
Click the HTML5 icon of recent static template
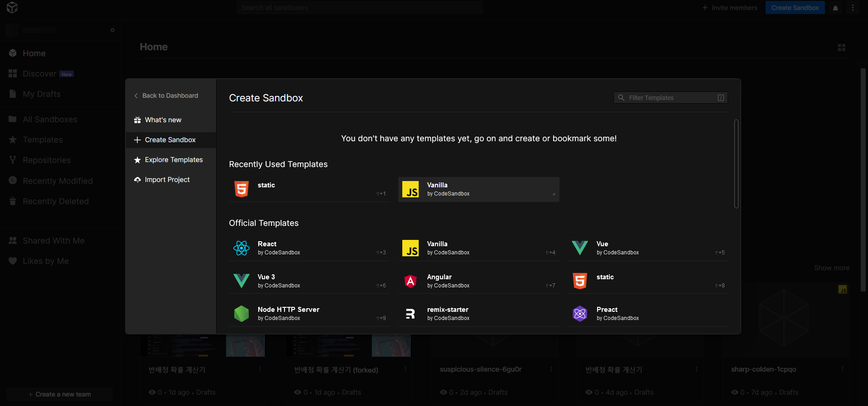tap(241, 189)
